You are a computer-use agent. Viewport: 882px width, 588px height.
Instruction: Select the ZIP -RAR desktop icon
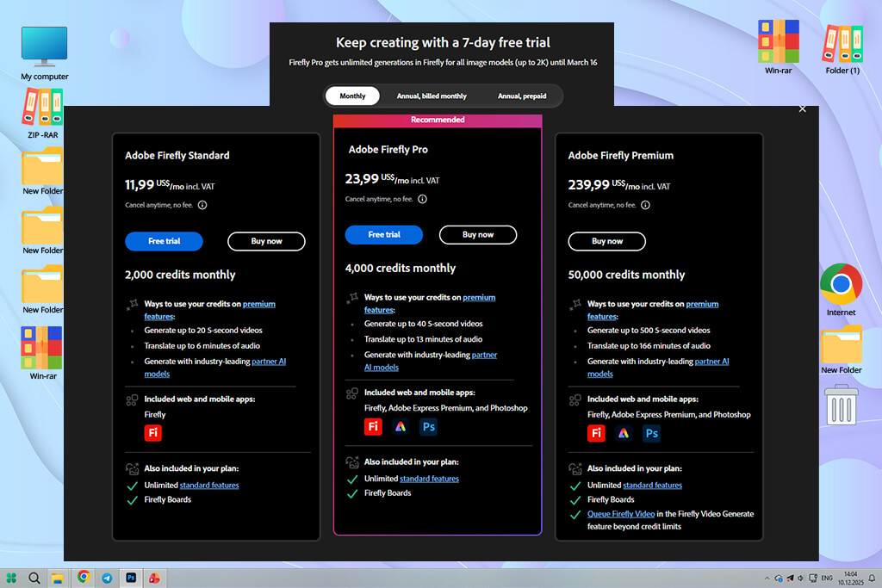pyautogui.click(x=43, y=114)
